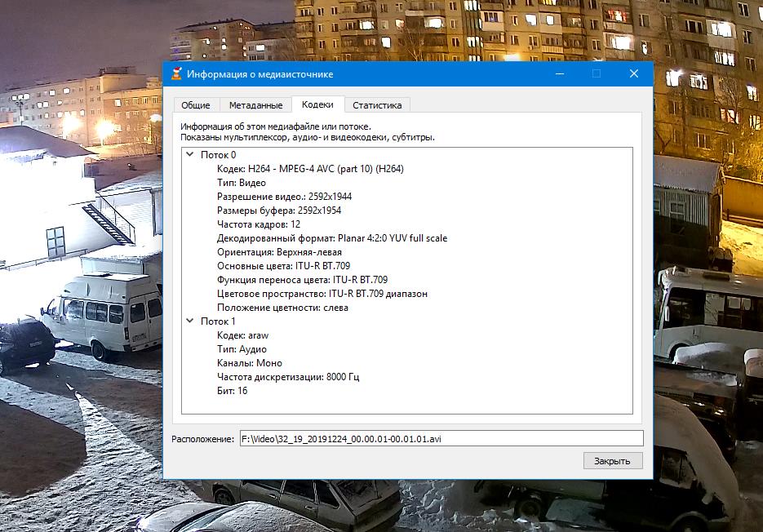Select the H264 MPEG-4 AVC codec row
763x532 pixels.
click(310, 169)
